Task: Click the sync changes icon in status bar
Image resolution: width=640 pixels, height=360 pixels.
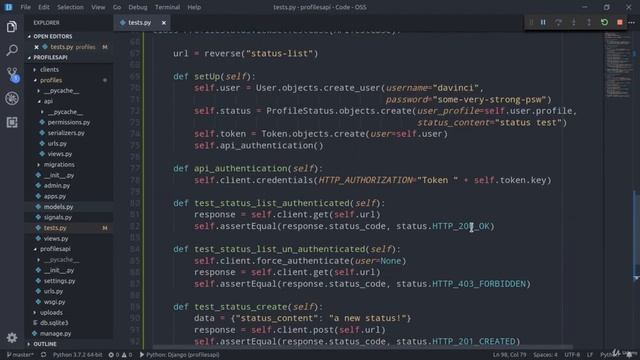Action: click(43, 355)
